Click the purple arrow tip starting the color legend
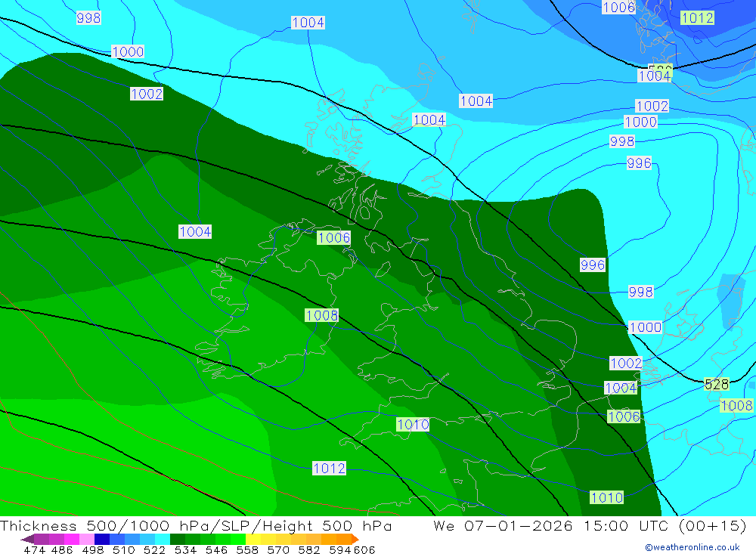The width and height of the screenshot is (756, 554). [27, 539]
